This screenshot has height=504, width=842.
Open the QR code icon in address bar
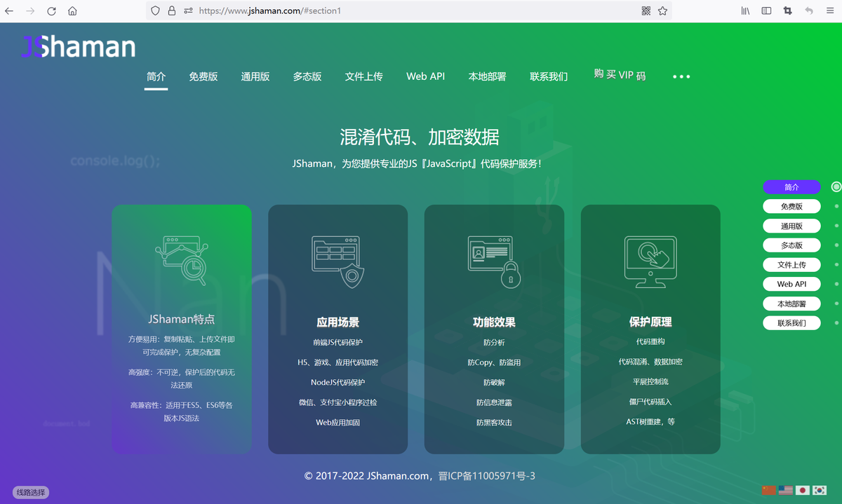click(646, 11)
